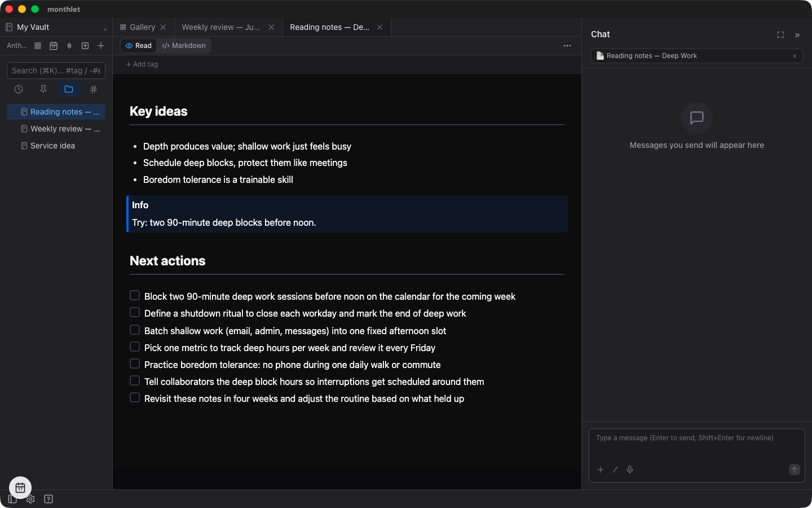Switch to Read mode

click(x=139, y=46)
